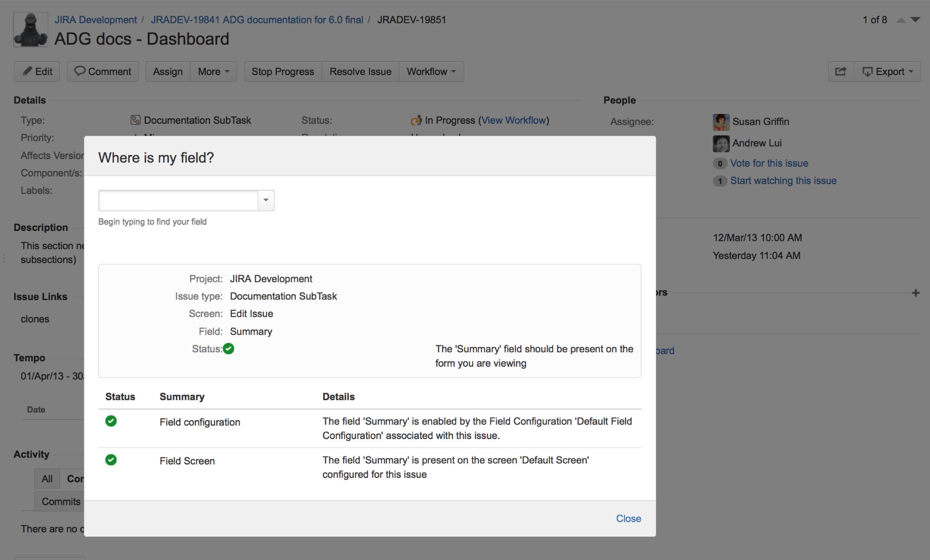The width and height of the screenshot is (930, 560).
Task: Open the Workflow dropdown menu
Action: tap(431, 72)
